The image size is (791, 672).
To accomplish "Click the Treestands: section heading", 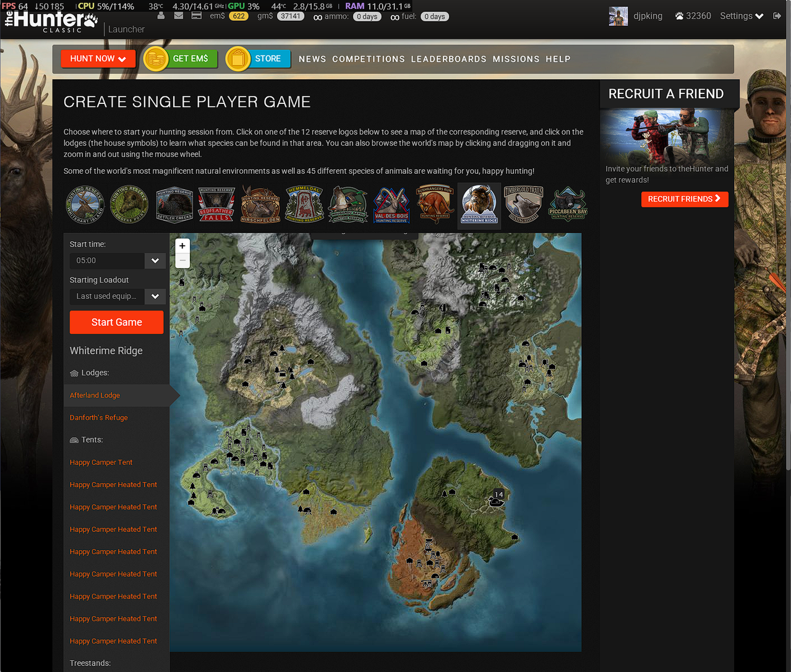I will (x=90, y=663).
